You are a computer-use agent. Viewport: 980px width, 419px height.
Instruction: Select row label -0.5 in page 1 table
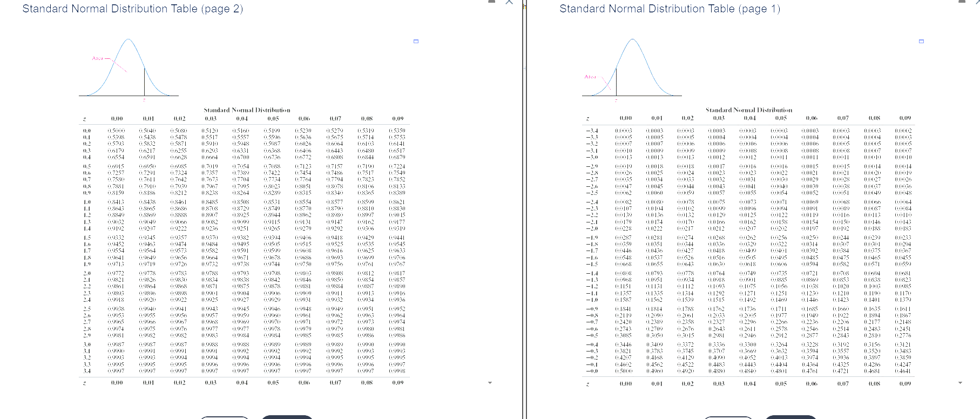click(x=591, y=335)
